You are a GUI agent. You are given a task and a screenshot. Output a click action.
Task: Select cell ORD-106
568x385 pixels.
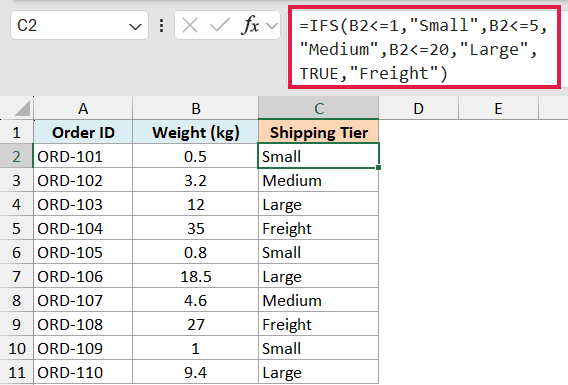[x=83, y=276]
